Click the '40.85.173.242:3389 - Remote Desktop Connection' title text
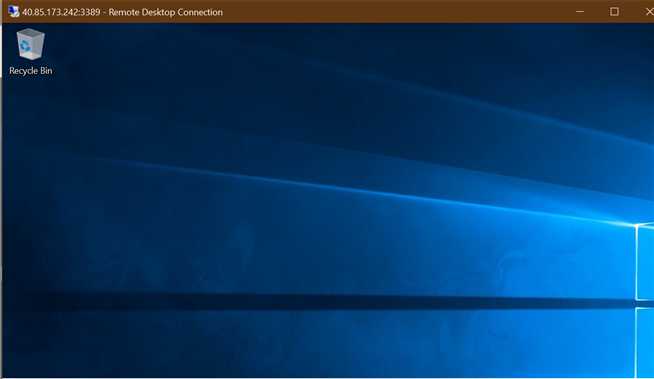Screen dimensions: 654x379 122,12
